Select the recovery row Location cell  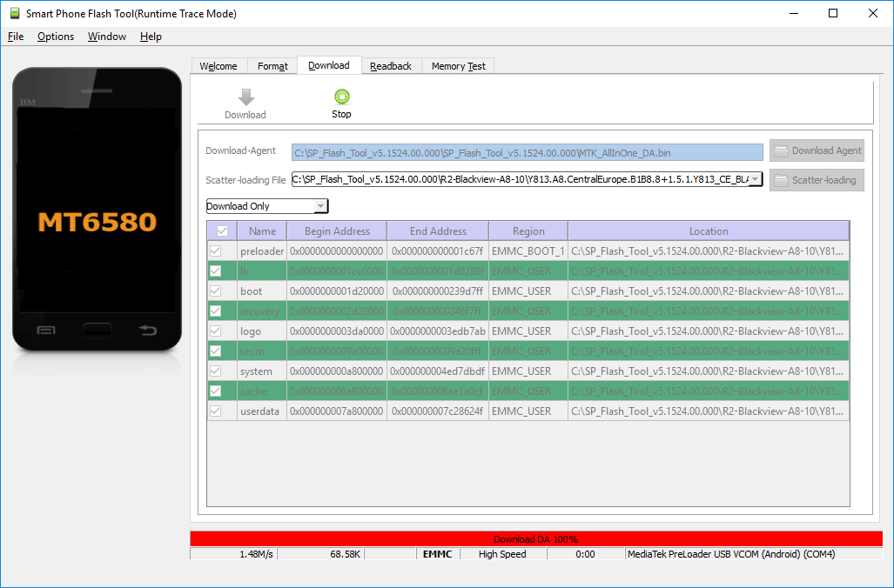pos(709,311)
